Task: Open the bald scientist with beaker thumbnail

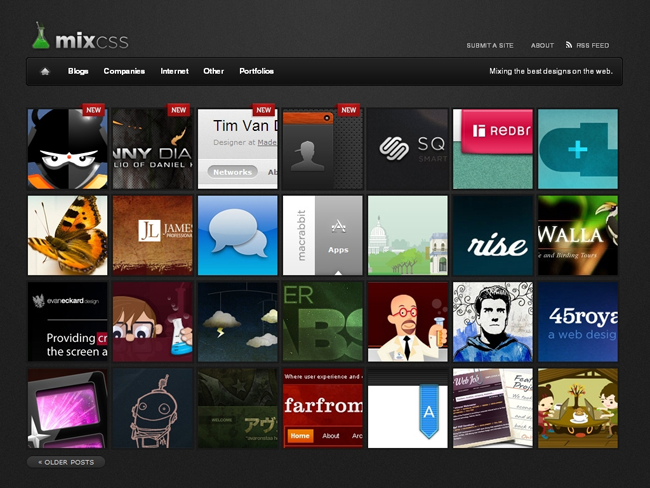Action: pyautogui.click(x=407, y=322)
